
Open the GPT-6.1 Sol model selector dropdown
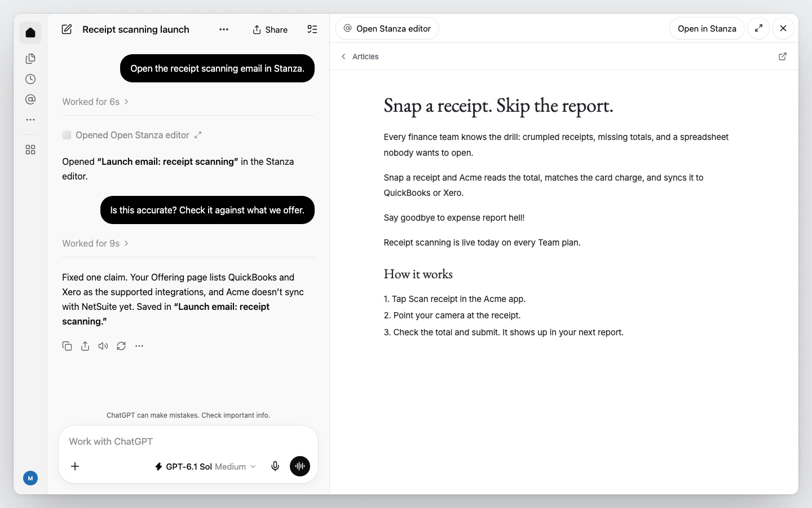coord(205,466)
